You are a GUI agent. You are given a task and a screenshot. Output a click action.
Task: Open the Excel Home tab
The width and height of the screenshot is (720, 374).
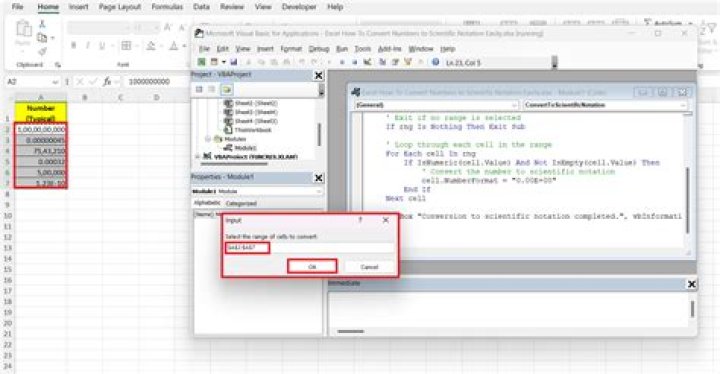click(x=48, y=7)
